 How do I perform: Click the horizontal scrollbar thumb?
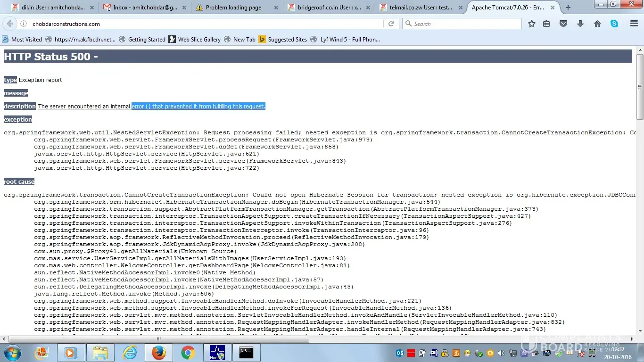tap(158, 339)
